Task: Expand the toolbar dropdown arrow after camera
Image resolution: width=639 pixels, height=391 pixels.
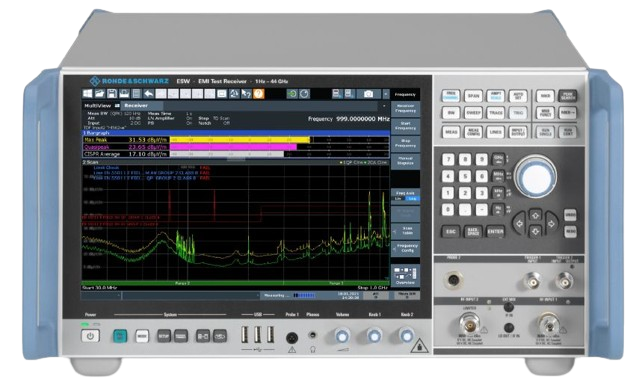Action: click(x=386, y=94)
